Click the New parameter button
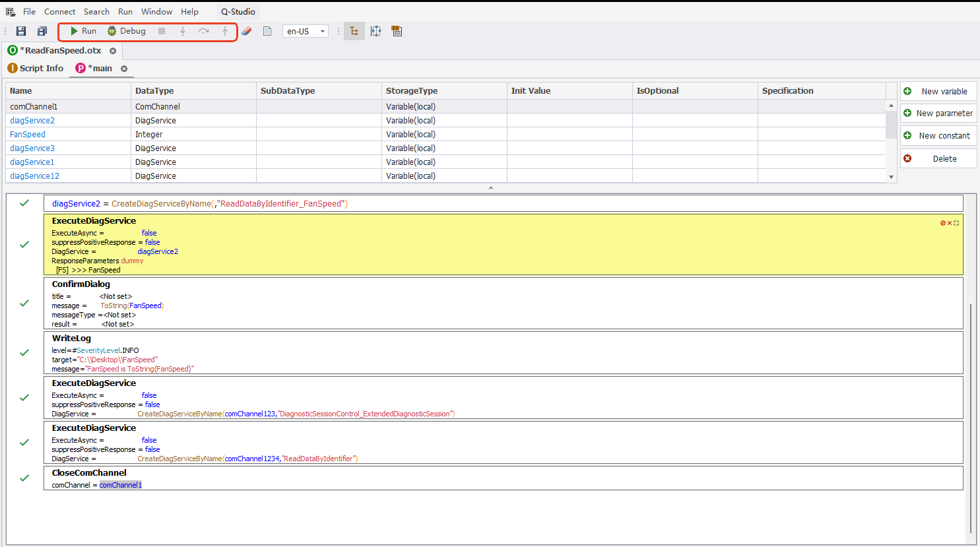The image size is (980, 547). pyautogui.click(x=938, y=113)
